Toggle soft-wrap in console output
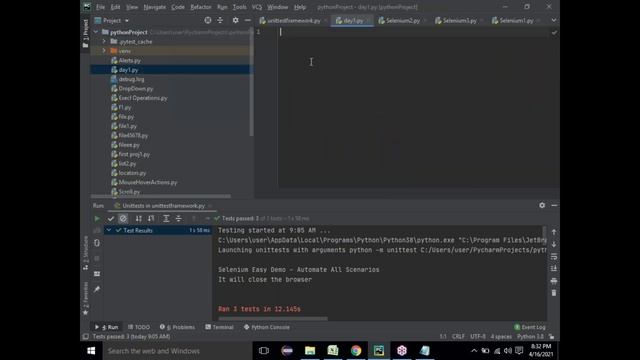 pyautogui.click(x=554, y=256)
